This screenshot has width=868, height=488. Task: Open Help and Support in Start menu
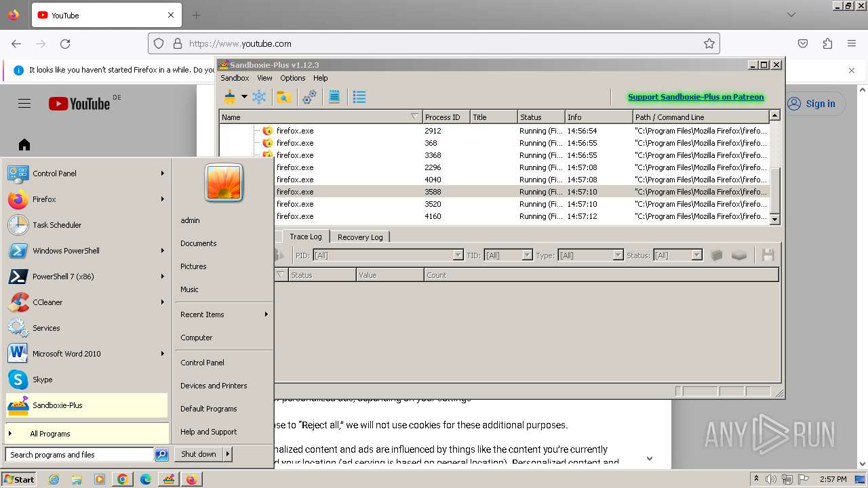tap(209, 432)
